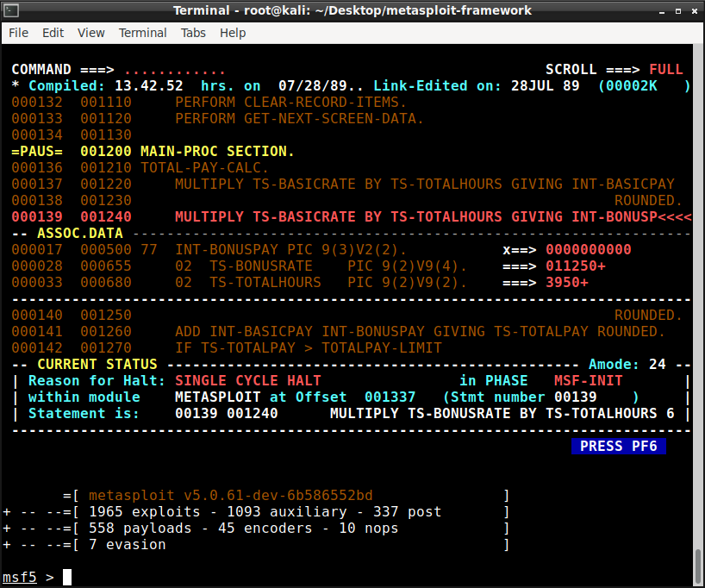Click the (00002K size indicator
Viewport: 705px width, 588px height.
(627, 86)
